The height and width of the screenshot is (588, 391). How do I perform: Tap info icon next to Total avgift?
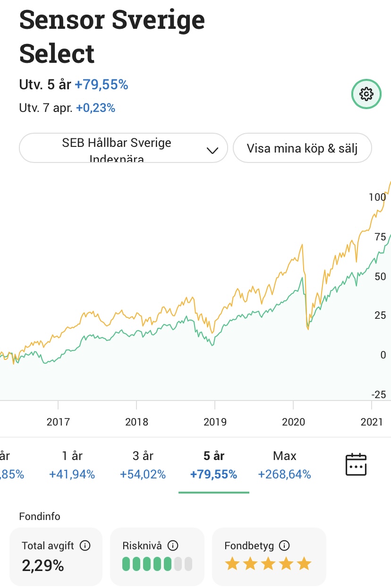click(85, 546)
